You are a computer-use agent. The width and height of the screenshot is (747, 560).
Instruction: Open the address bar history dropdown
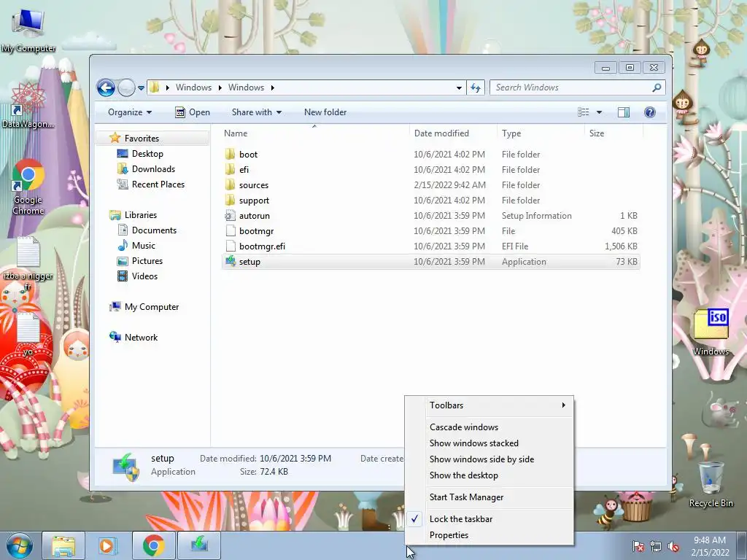click(x=459, y=87)
